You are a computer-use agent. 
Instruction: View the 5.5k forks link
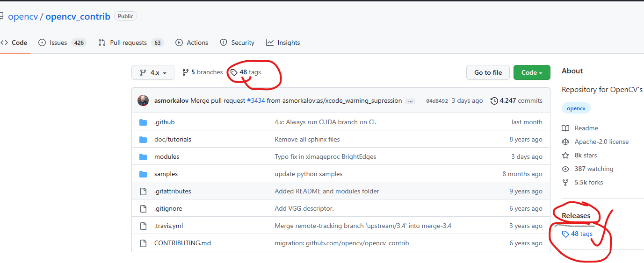point(589,182)
